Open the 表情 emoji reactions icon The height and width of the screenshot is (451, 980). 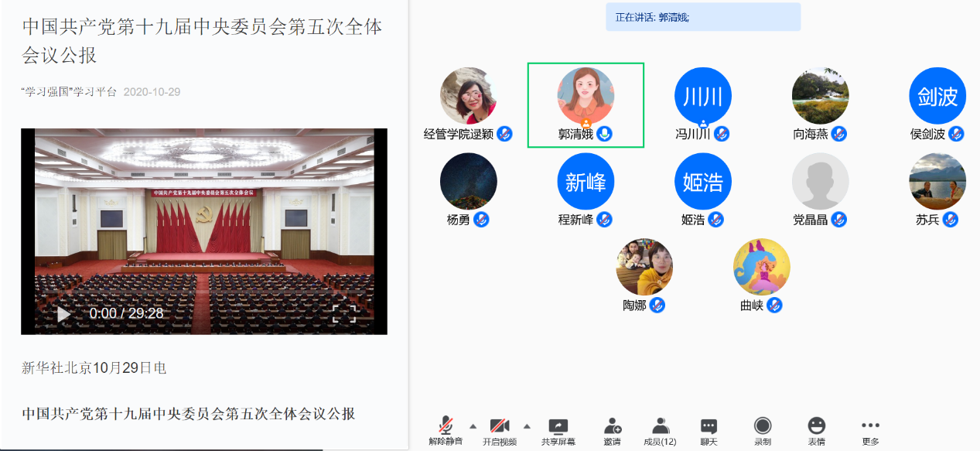point(816,425)
